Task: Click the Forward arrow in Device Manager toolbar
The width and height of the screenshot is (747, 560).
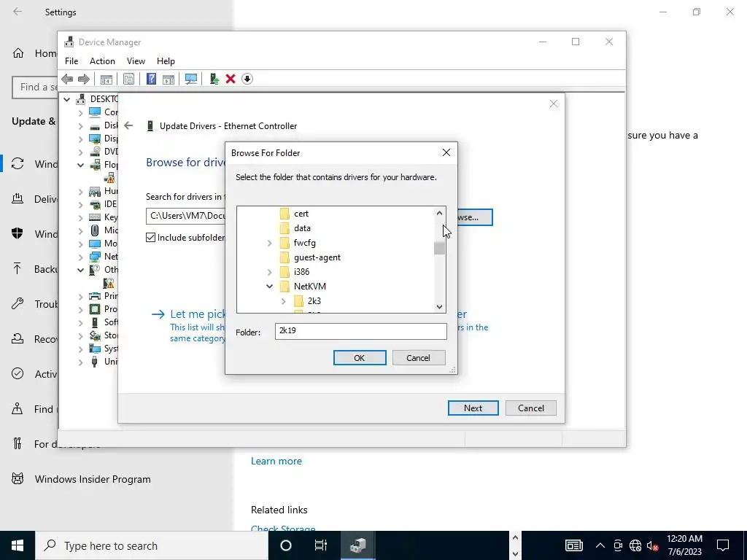Action: (x=84, y=79)
